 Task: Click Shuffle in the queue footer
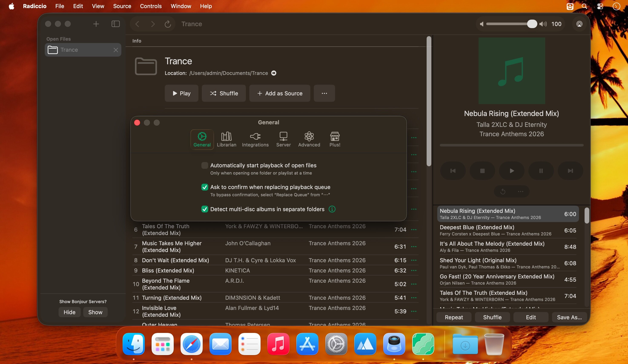click(492, 317)
